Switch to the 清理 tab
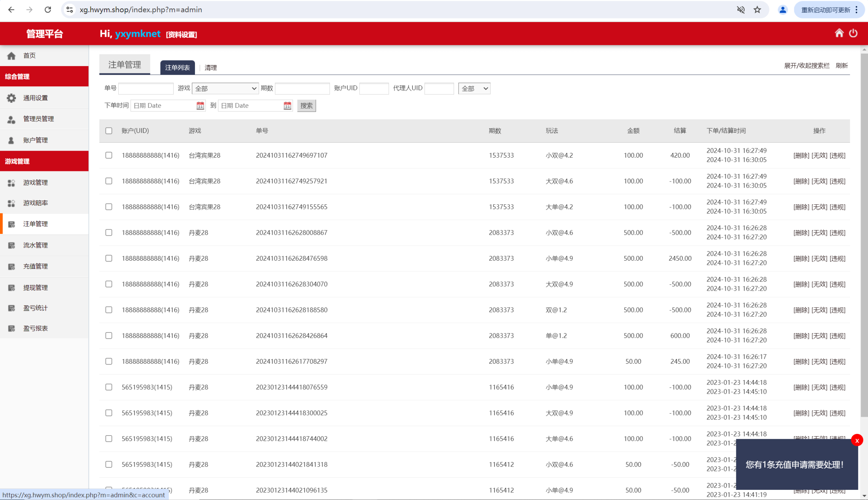This screenshot has height=500, width=868. (x=210, y=68)
